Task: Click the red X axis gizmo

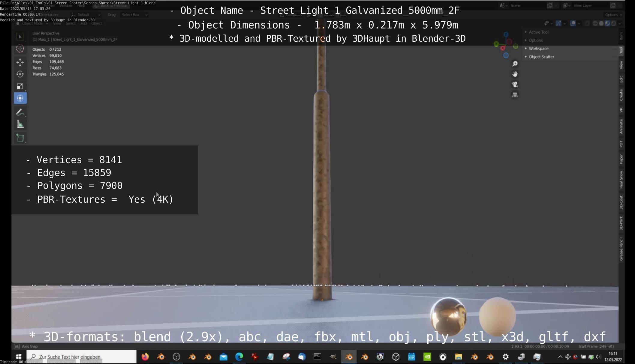Action: pos(503,48)
